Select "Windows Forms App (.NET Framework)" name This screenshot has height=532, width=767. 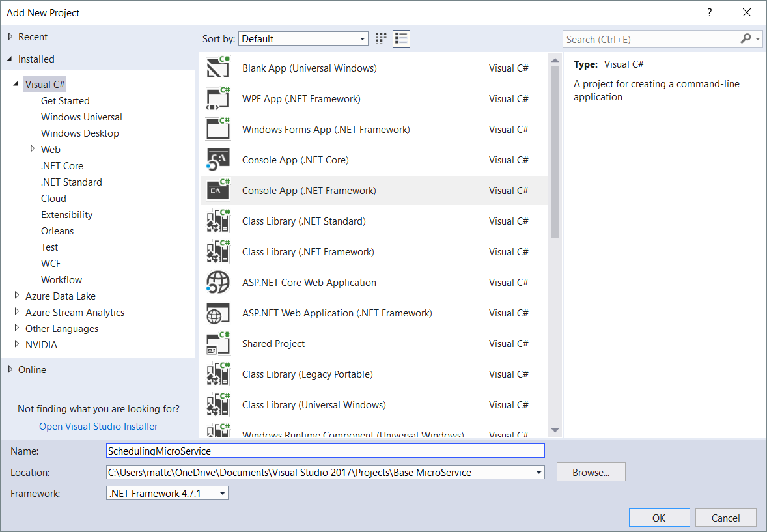(326, 129)
